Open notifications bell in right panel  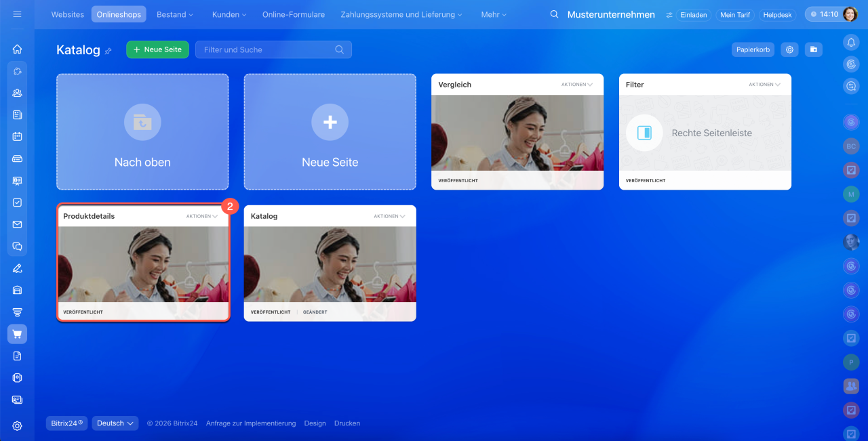[x=851, y=42]
